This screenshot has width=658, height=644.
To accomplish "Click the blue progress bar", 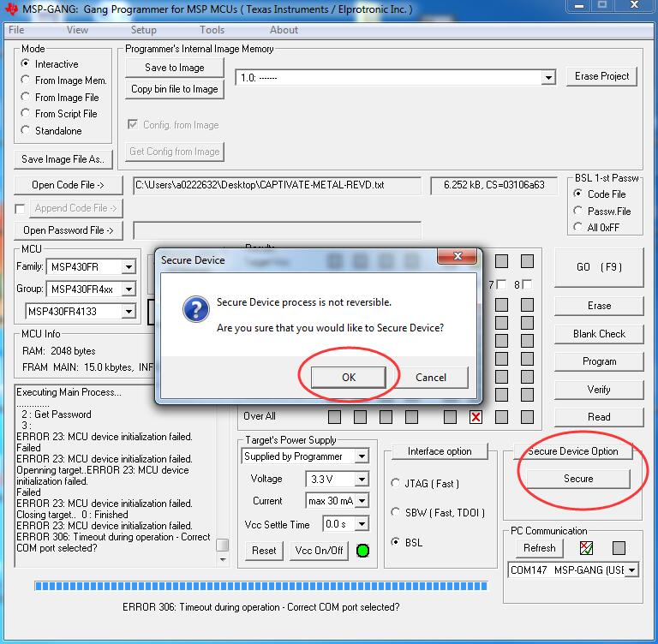I will [261, 586].
